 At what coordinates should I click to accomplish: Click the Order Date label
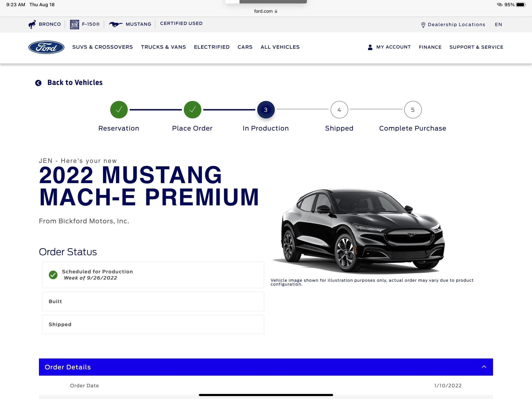tap(85, 386)
